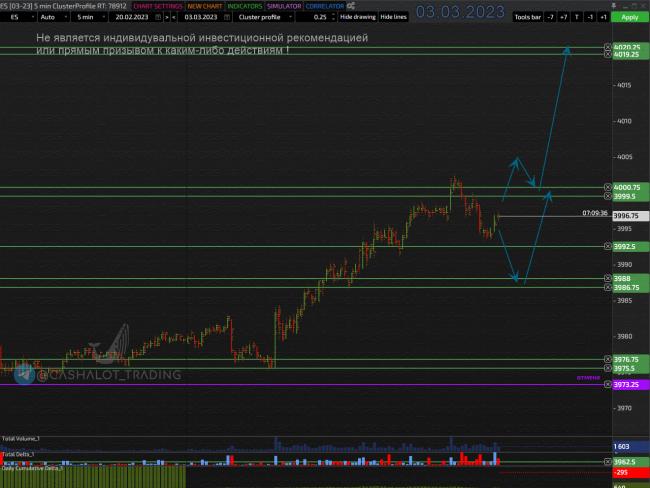Click the Total Delta_1 indicator label
The height and width of the screenshot is (488, 650).
point(18,454)
